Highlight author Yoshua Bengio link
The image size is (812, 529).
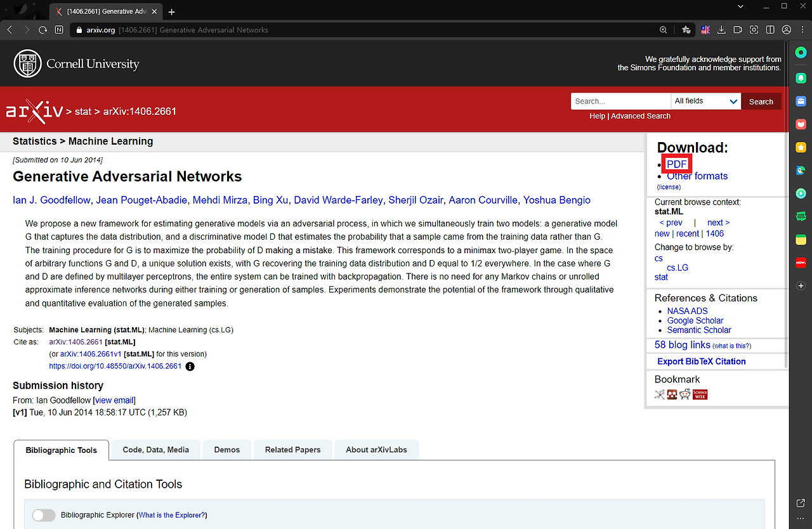556,200
